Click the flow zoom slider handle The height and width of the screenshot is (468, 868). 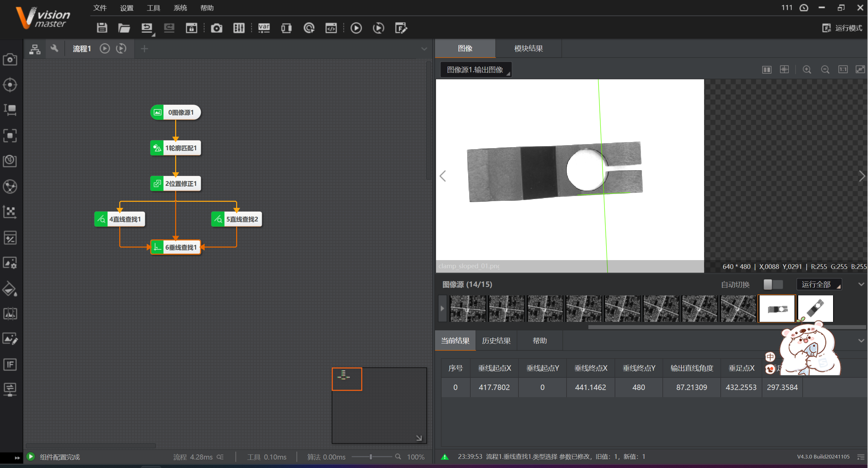(x=371, y=457)
